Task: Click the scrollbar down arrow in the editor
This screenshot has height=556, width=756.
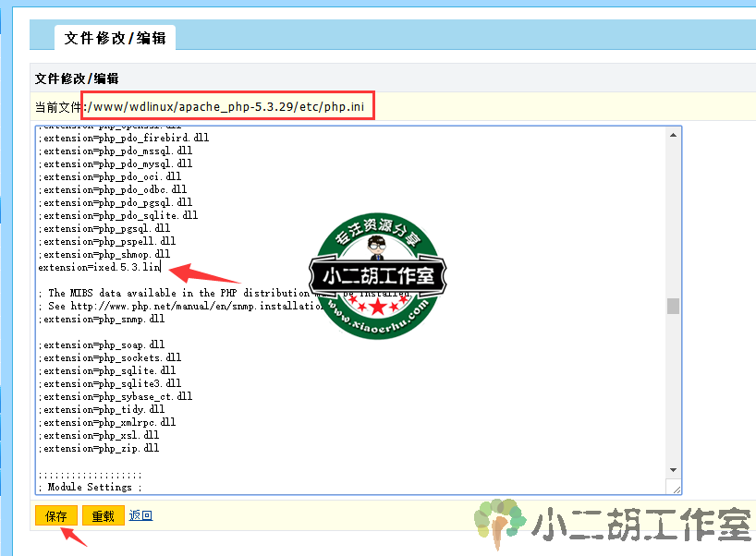Action: [x=674, y=471]
